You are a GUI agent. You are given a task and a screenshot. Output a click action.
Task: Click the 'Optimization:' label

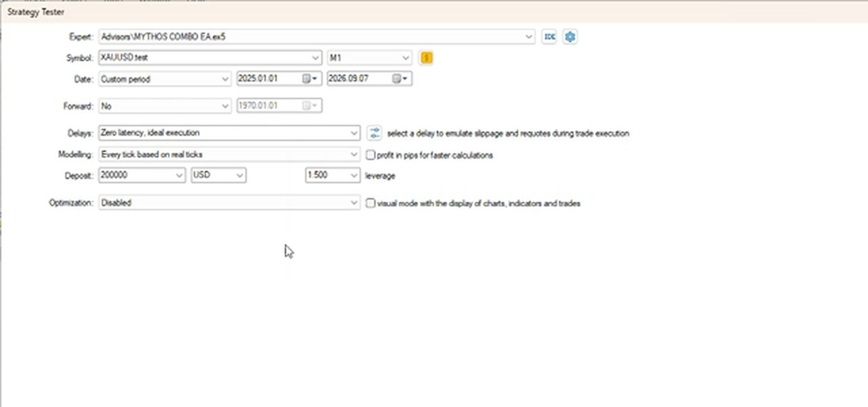pyautogui.click(x=71, y=203)
